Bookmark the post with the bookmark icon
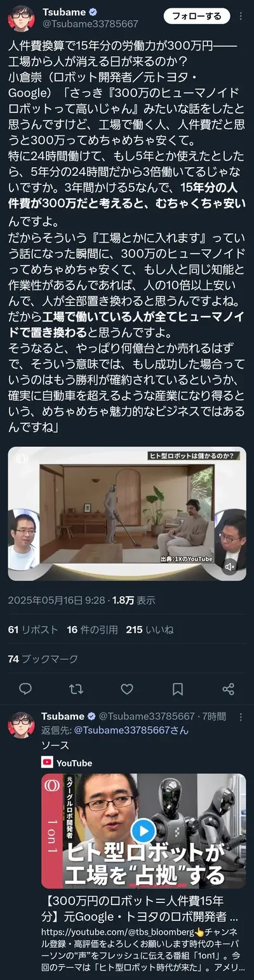The width and height of the screenshot is (254, 980). (178, 689)
